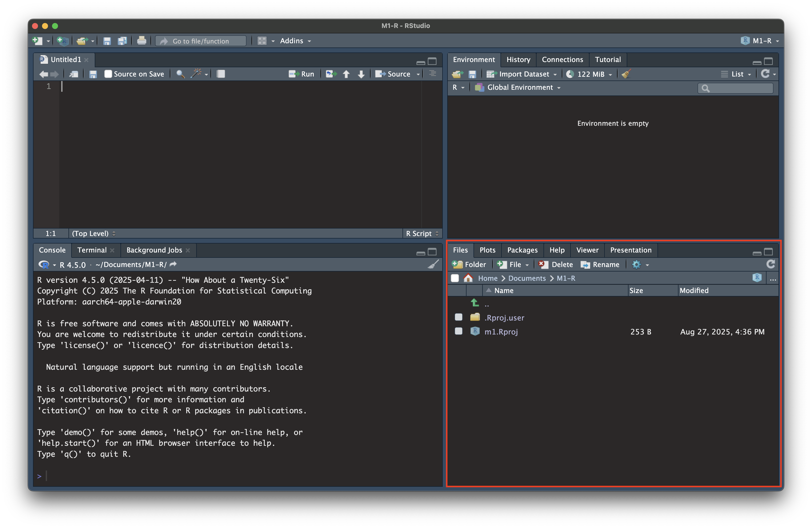This screenshot has height=528, width=812.
Task: Switch to the History tab
Action: [x=518, y=59]
